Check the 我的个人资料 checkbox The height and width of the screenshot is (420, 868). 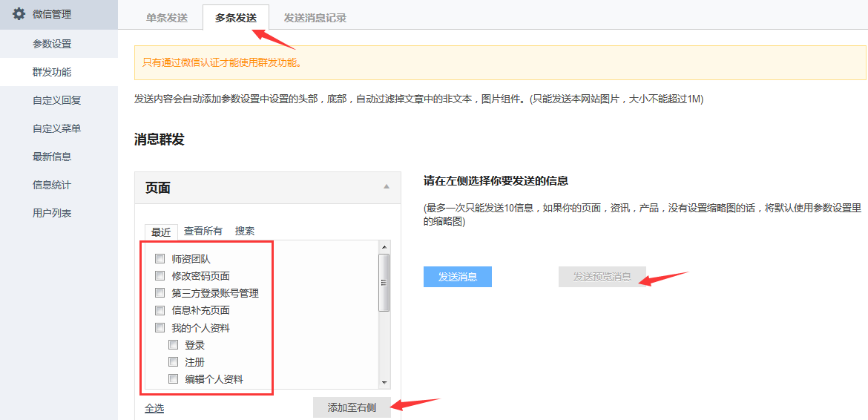(160, 327)
